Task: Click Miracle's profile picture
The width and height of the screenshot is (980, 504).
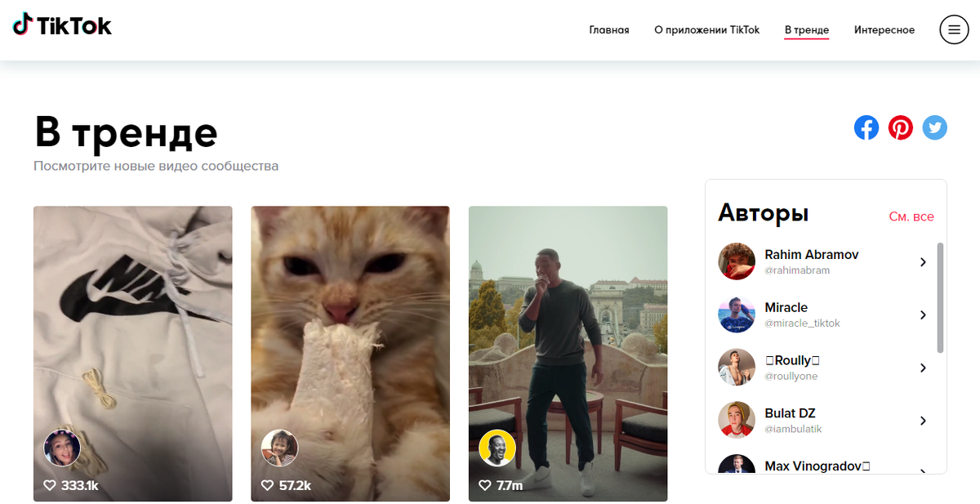Action: coord(737,314)
